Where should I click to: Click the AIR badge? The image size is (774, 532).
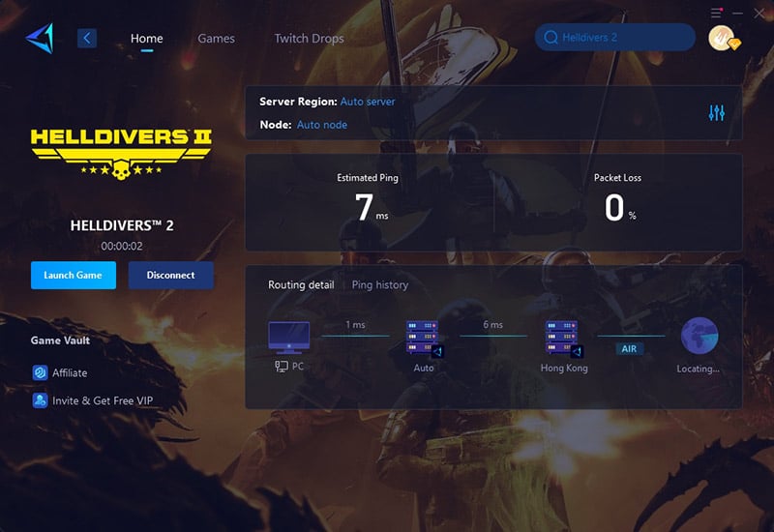629,349
